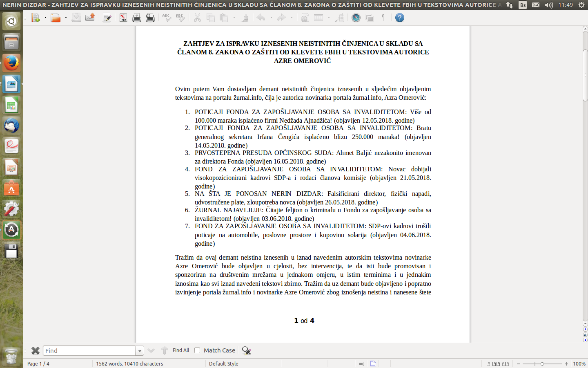Expand the New document dropdown arrow
588x368 pixels.
(x=45, y=18)
